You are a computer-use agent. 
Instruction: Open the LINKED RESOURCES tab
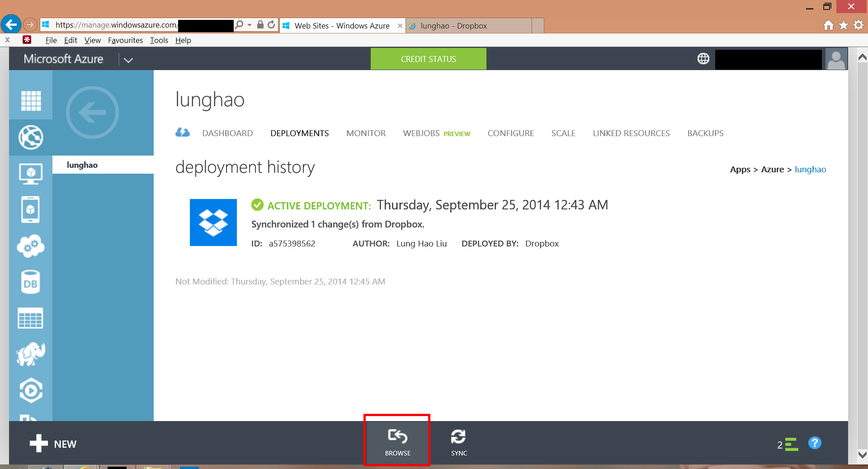click(631, 133)
